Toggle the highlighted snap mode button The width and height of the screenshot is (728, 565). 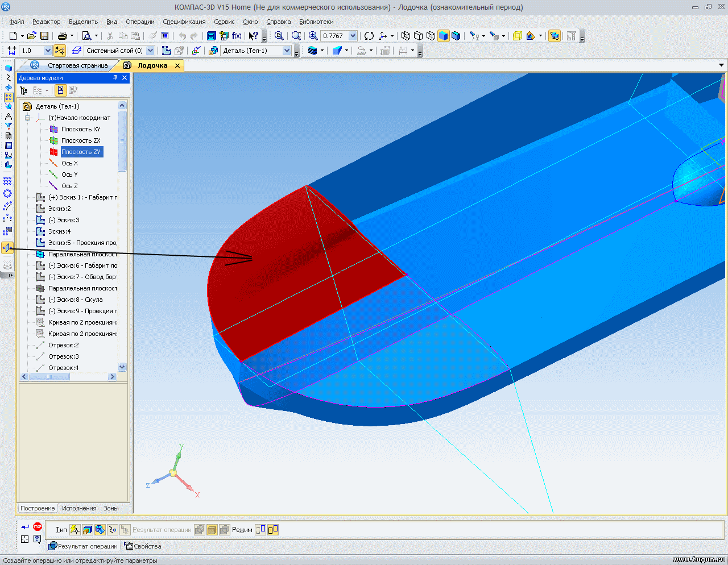[59, 51]
